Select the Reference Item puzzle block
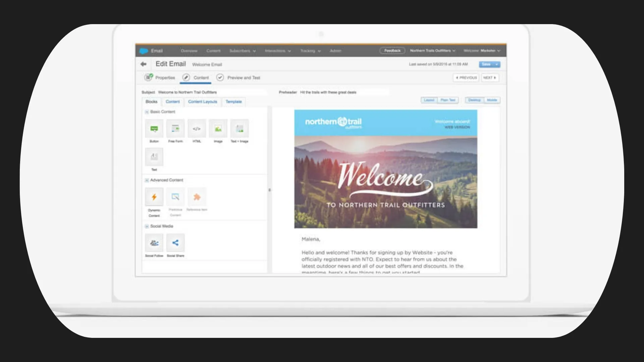Viewport: 644px width, 362px height. 197,197
